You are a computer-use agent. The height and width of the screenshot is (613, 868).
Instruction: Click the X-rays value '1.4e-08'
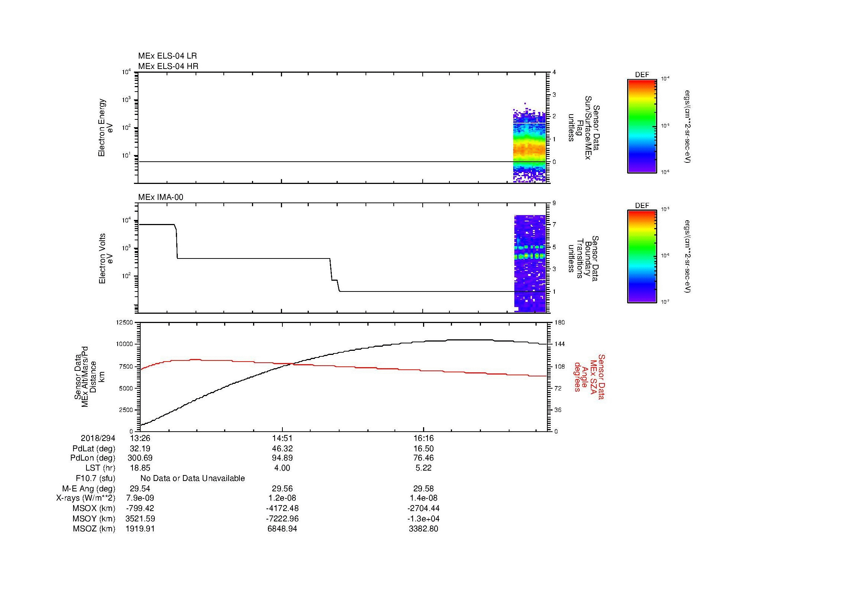[x=424, y=498]
